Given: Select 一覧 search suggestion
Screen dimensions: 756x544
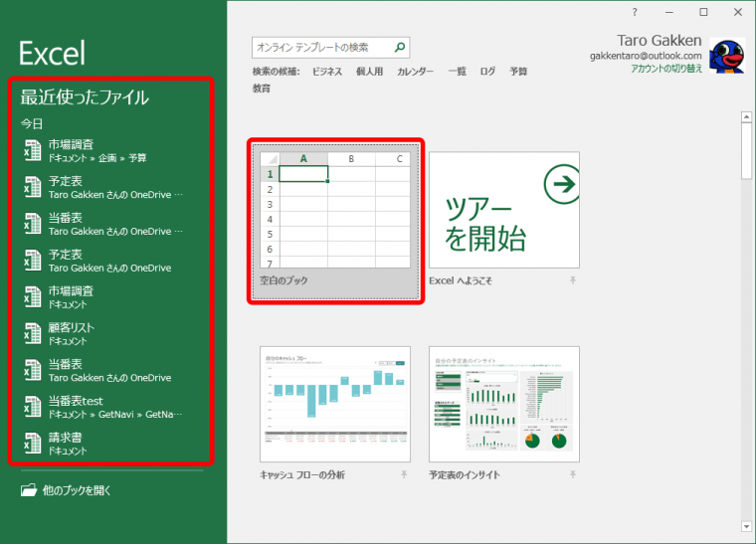Looking at the screenshot, I should [457, 72].
